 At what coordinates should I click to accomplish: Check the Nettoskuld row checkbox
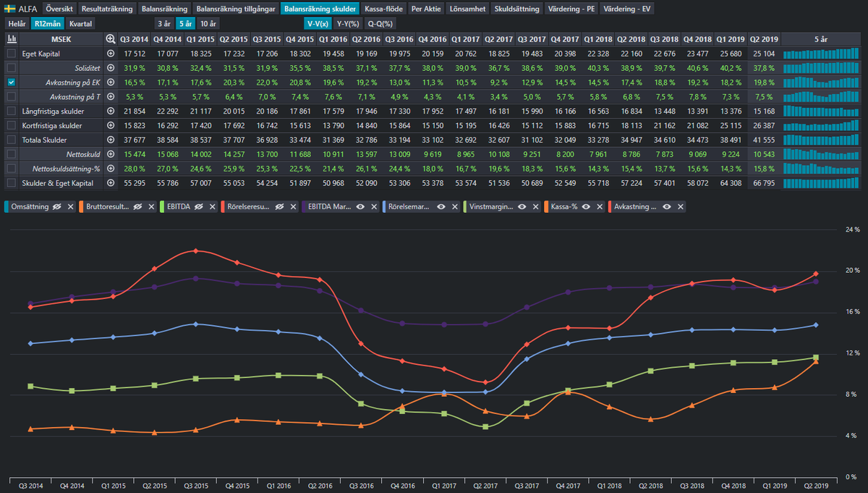click(x=11, y=153)
